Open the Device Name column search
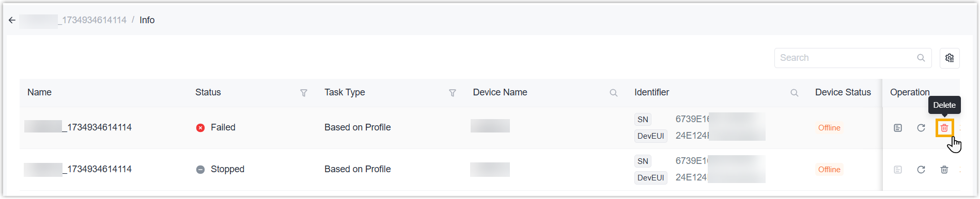 coord(614,93)
